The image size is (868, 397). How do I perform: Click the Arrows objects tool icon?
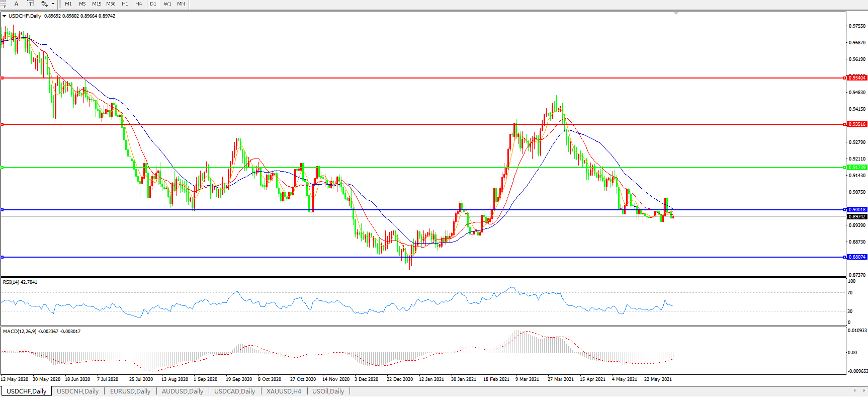(44, 4)
